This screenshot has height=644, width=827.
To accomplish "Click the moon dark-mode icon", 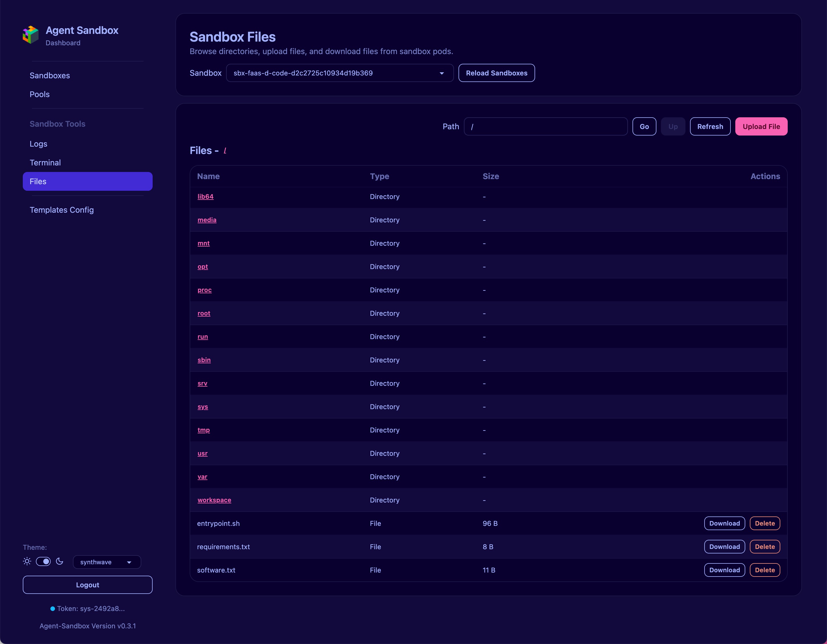I will point(60,561).
